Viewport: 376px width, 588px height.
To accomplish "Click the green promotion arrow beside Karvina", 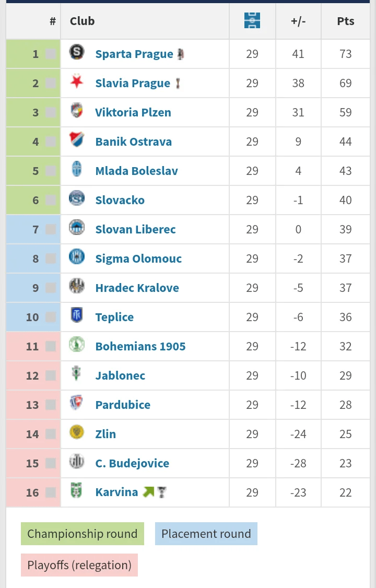I will (147, 491).
